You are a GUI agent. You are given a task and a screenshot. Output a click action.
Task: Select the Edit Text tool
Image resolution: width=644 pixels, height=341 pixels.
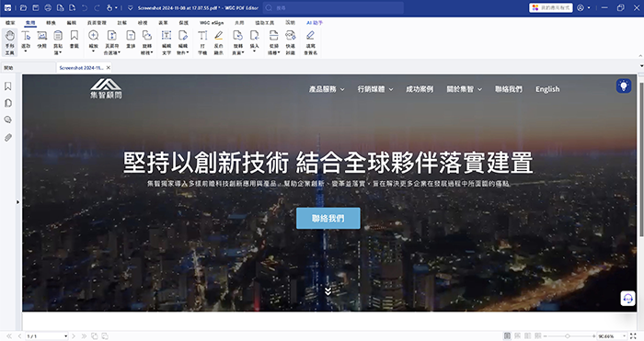167,42
